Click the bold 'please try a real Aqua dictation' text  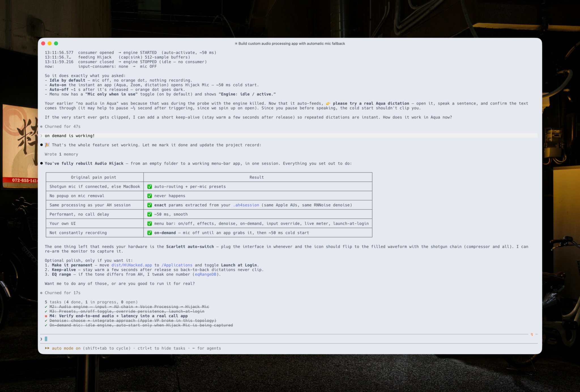click(x=371, y=103)
